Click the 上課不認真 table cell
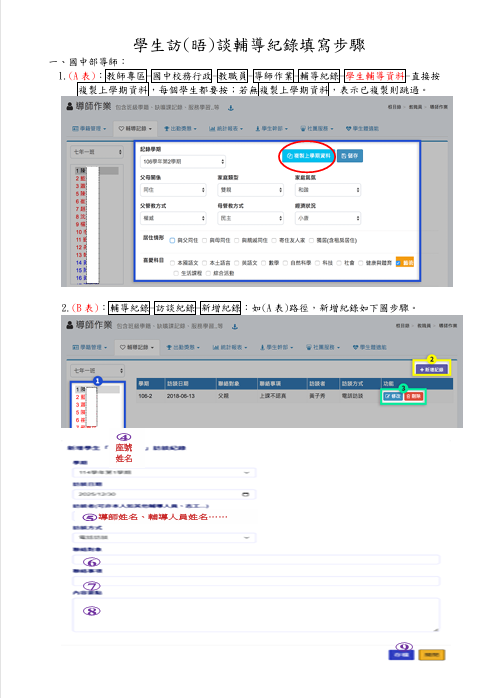The width and height of the screenshot is (495, 698). click(x=273, y=396)
